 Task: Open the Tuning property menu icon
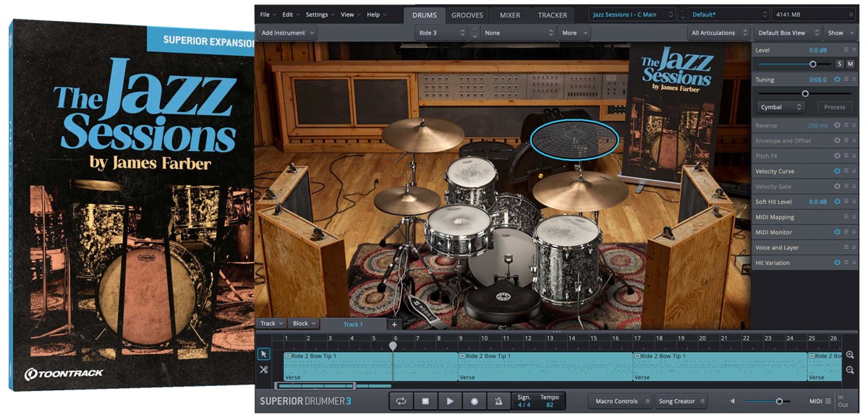tap(846, 79)
